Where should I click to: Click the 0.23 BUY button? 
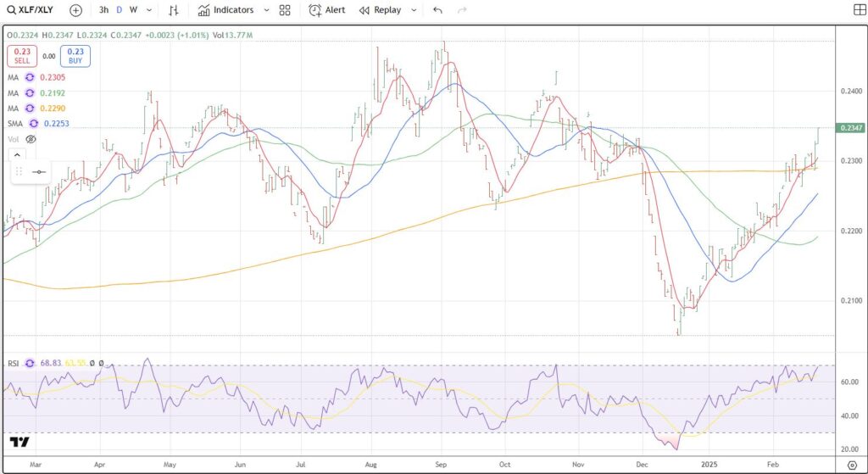coord(75,56)
